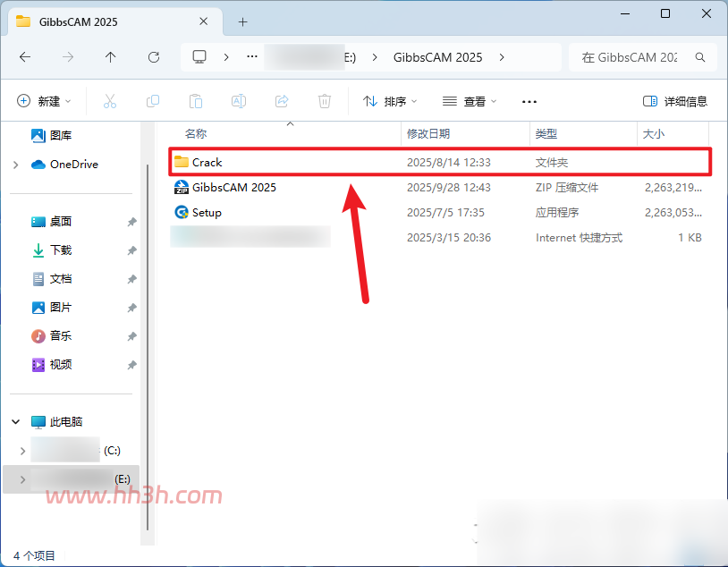Expand chevron after GibbsCAM 2025 breadcrumb
Viewport: 728px width, 567px height.
(x=502, y=57)
